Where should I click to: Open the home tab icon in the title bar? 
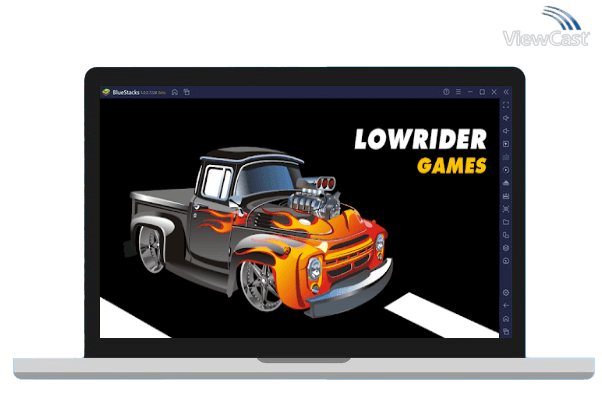175,92
